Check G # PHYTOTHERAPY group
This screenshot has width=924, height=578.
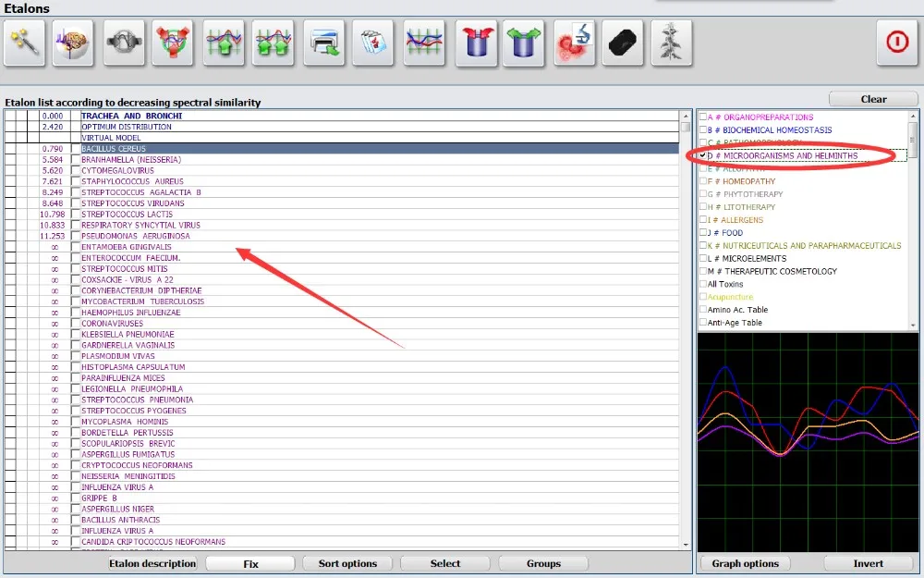[703, 194]
